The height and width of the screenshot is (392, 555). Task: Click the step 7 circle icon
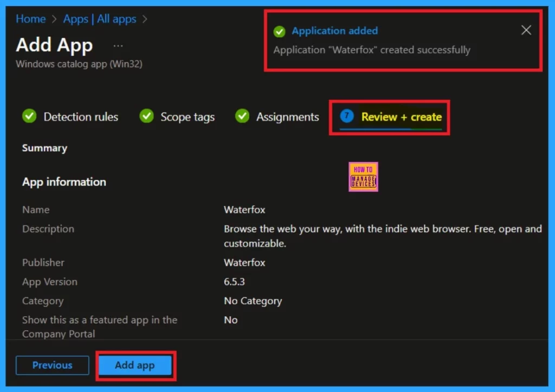click(x=347, y=116)
